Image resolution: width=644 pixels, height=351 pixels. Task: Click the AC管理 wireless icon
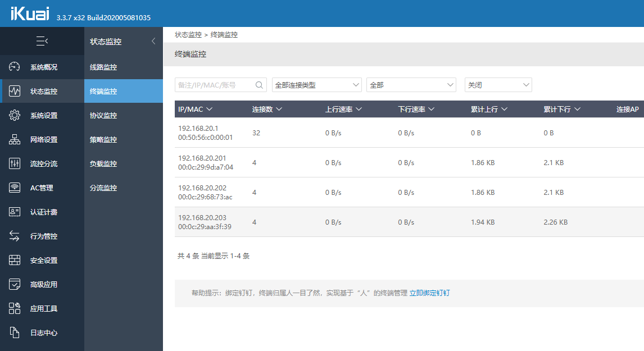15,188
